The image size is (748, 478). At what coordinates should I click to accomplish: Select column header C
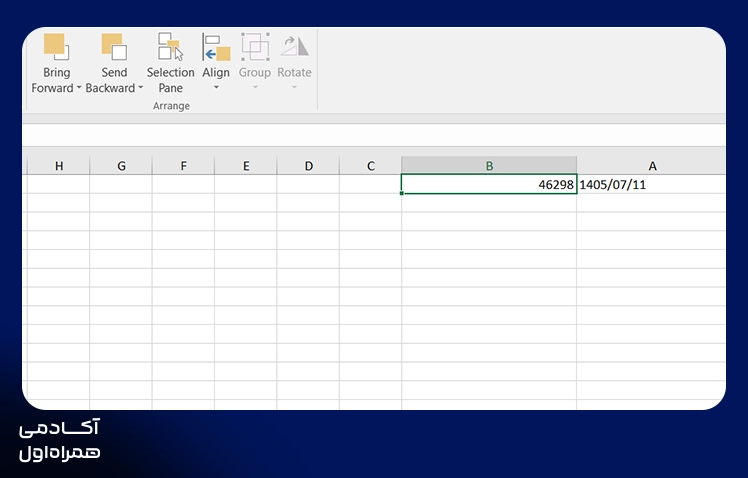tap(371, 166)
